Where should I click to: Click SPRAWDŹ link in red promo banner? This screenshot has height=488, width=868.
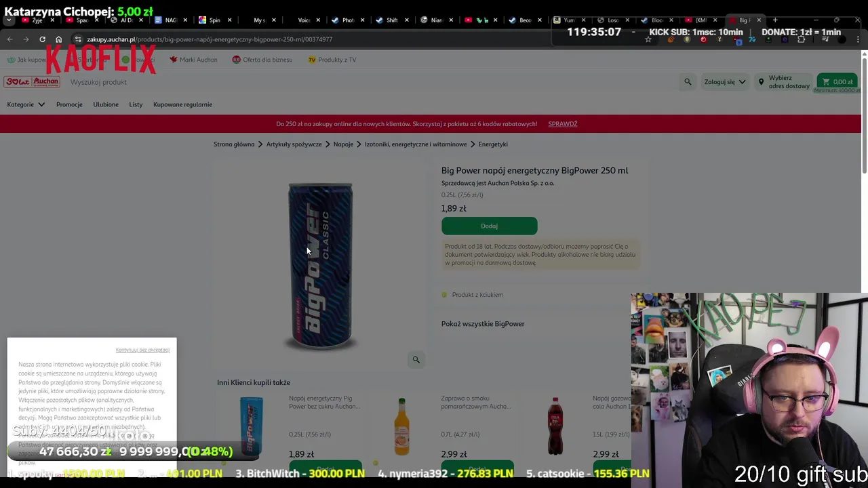point(562,124)
